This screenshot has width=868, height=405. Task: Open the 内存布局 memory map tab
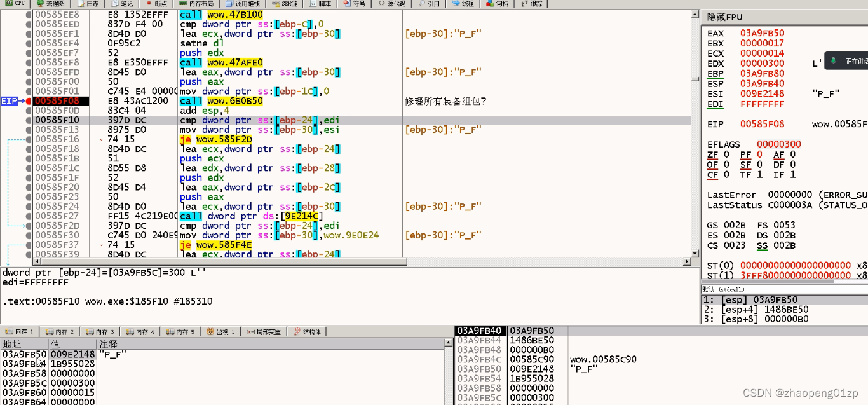[x=197, y=3]
